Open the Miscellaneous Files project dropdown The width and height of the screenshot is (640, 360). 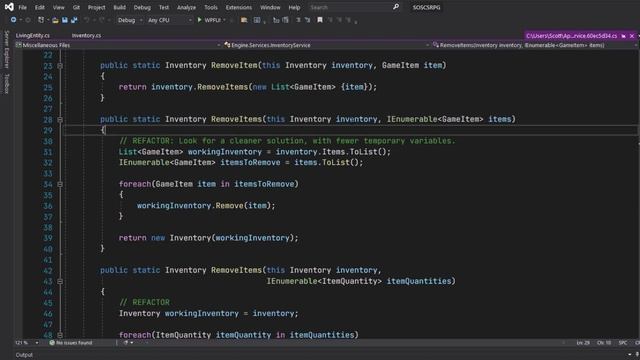click(x=118, y=45)
